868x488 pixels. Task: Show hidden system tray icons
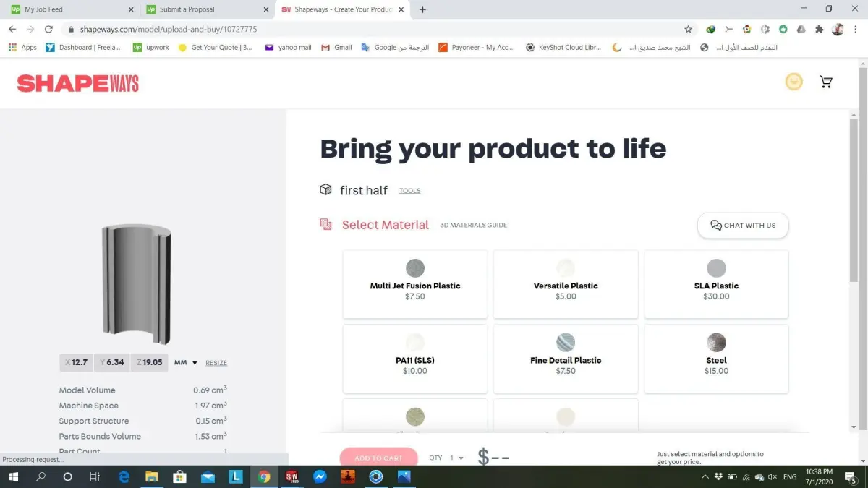click(x=705, y=477)
